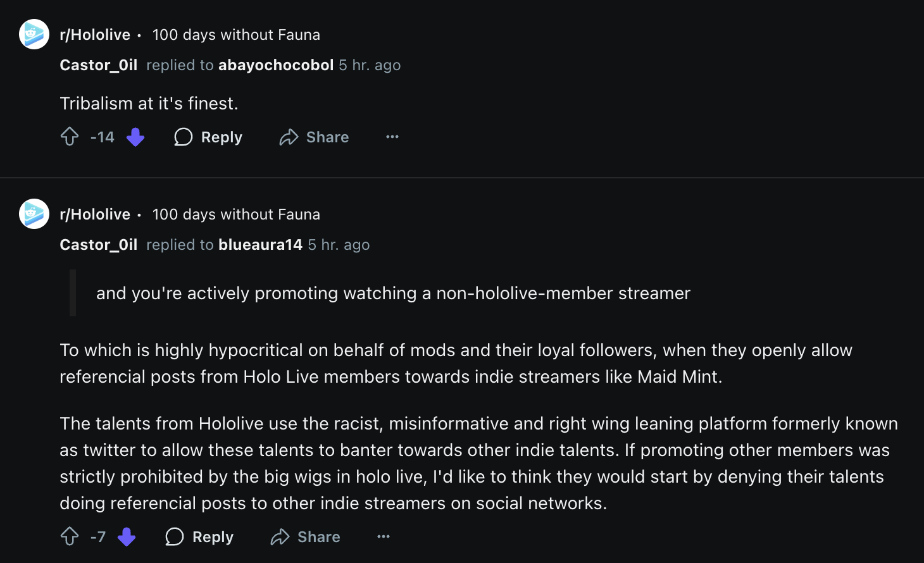This screenshot has height=563, width=924.
Task: Open the three-dot menu on the -7 comment
Action: [x=384, y=536]
